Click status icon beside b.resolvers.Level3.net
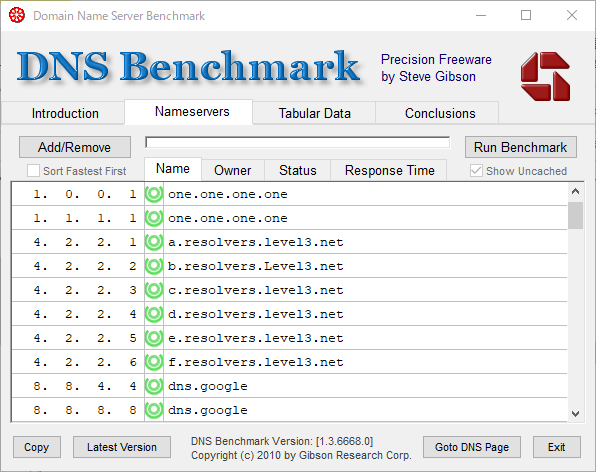 coord(154,266)
